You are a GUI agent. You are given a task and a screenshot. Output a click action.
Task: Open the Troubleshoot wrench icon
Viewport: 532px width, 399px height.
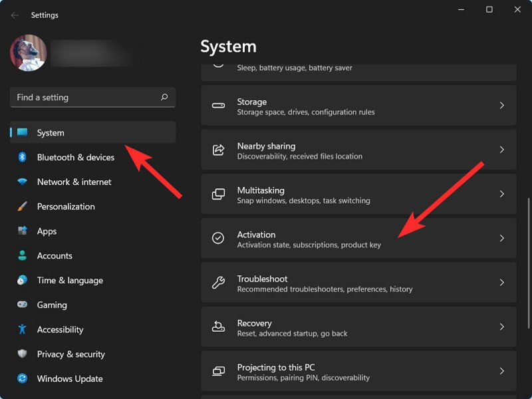pyautogui.click(x=217, y=283)
